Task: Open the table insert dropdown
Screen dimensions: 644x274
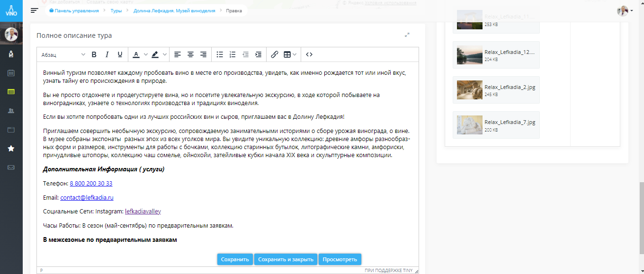Action: coord(290,54)
